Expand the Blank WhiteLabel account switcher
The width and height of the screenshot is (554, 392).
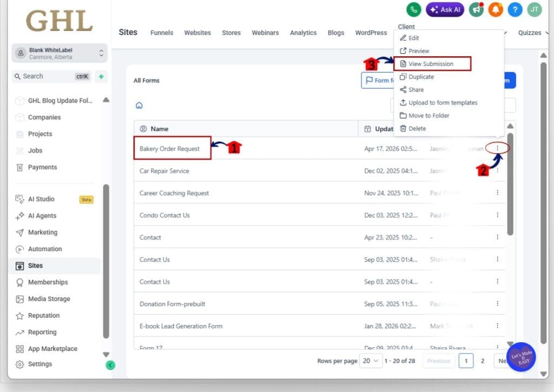pyautogui.click(x=60, y=54)
